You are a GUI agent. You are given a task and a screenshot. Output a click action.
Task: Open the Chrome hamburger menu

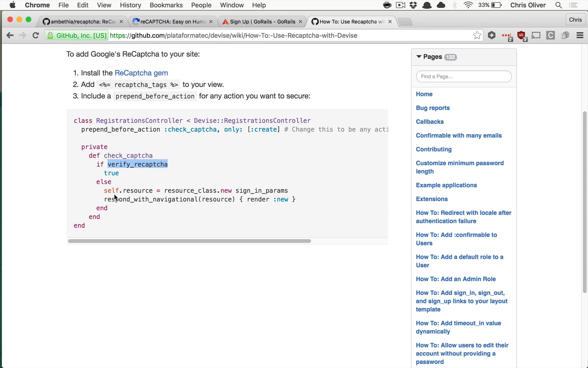(x=580, y=35)
